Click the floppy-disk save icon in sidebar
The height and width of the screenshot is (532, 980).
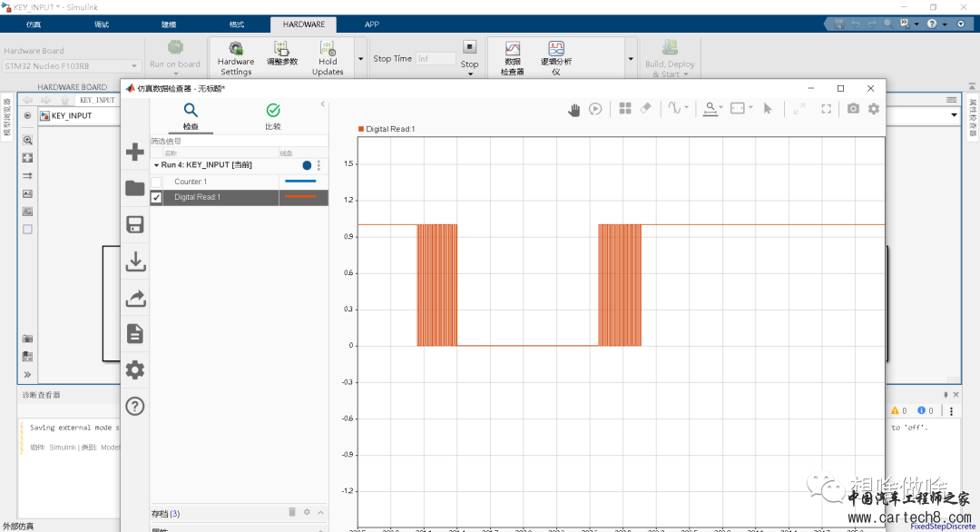(135, 224)
